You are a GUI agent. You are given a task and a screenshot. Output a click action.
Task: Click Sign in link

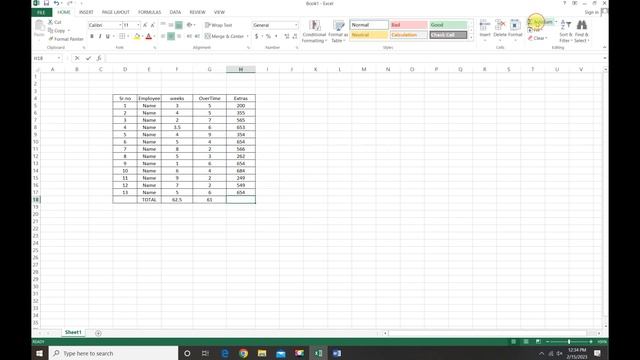[x=591, y=12]
